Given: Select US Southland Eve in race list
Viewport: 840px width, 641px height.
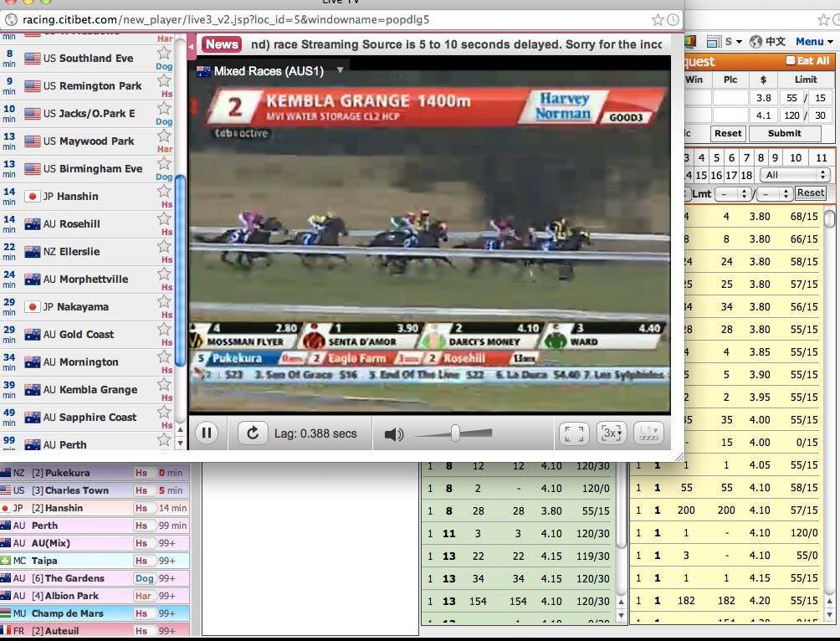Looking at the screenshot, I should coord(88,59).
